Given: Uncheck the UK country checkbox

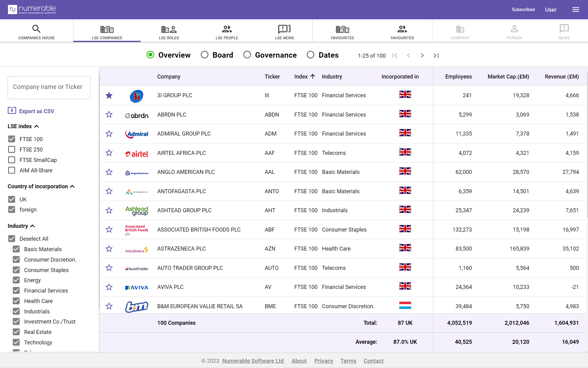Looking at the screenshot, I should coord(12,200).
